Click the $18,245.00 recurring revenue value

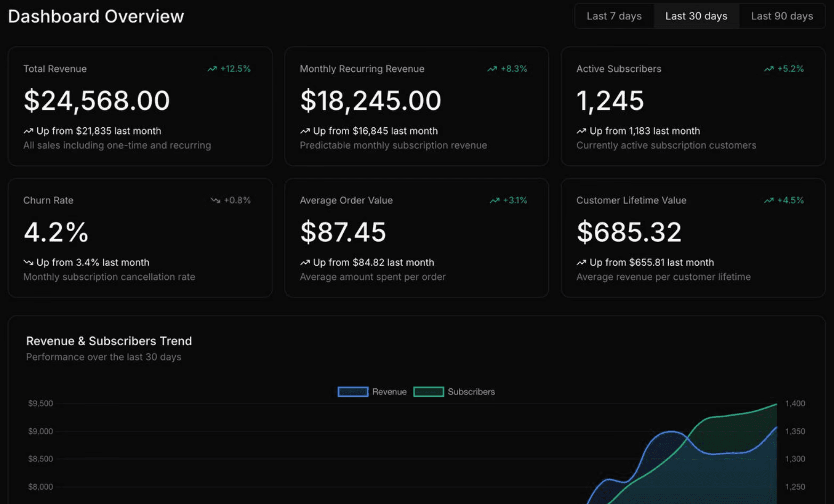370,101
